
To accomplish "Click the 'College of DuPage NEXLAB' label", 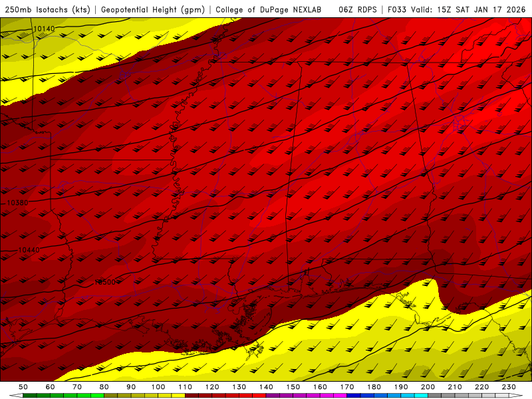I will 269,10.
